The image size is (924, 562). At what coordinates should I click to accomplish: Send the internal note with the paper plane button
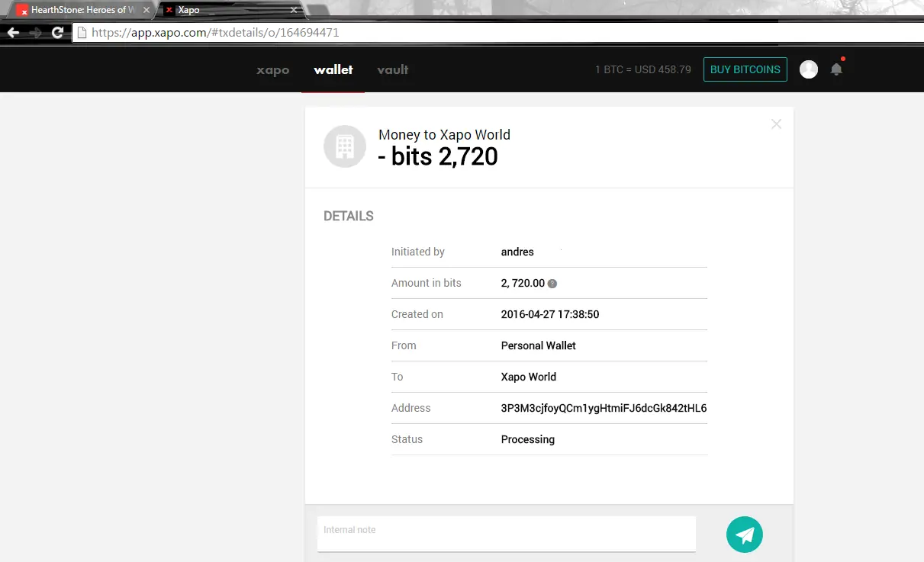pos(745,534)
